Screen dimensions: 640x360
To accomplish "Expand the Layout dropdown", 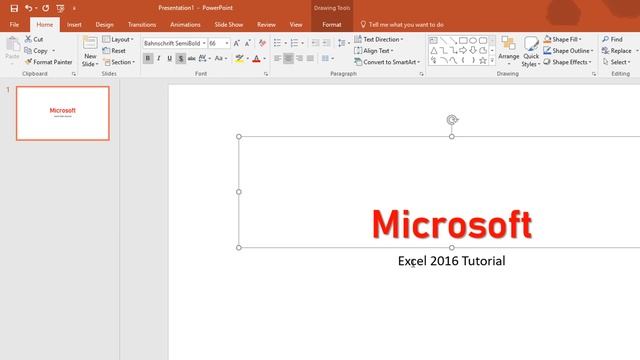I will 118,39.
